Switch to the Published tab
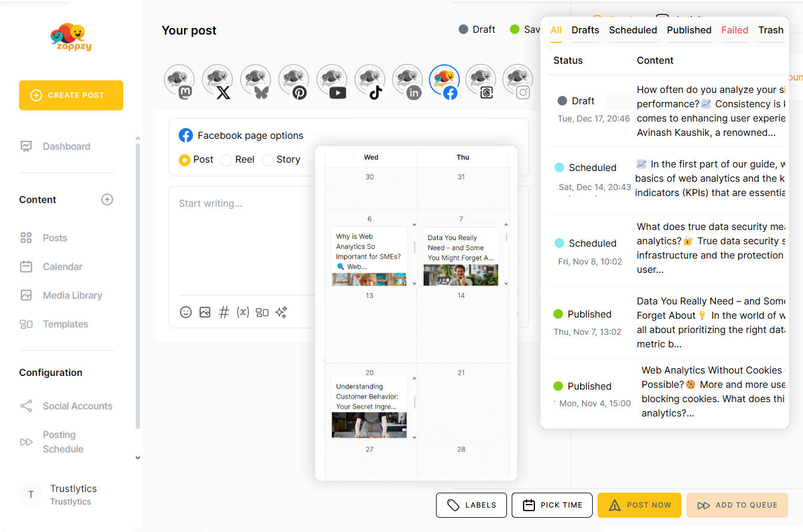Viewport: 803px width, 532px height. 689,30
